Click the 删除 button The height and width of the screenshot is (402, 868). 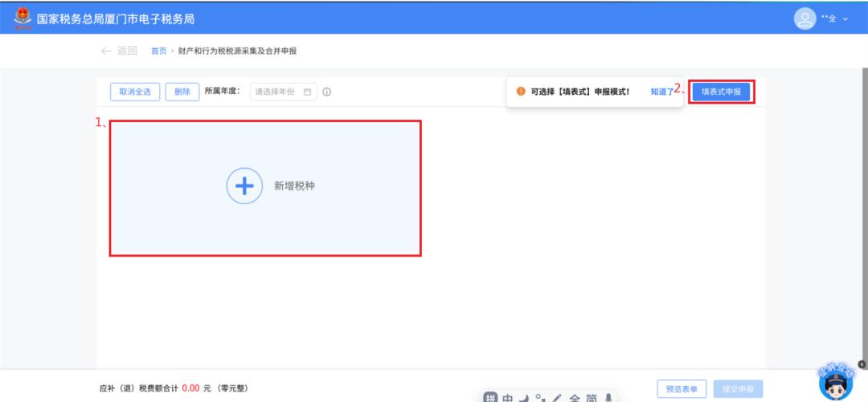(x=182, y=92)
